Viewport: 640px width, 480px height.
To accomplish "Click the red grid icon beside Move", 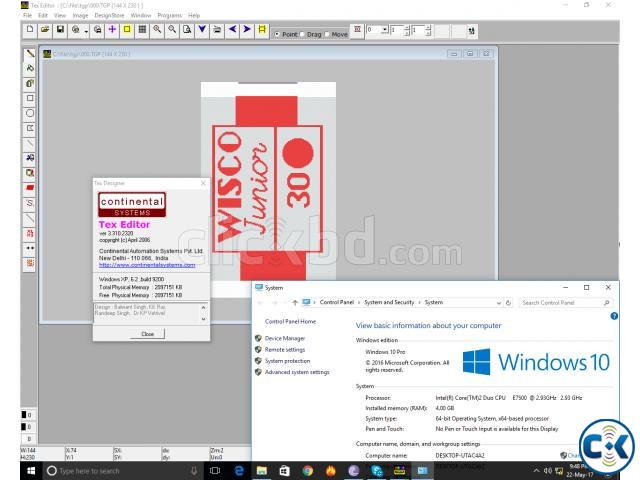I will tap(358, 30).
